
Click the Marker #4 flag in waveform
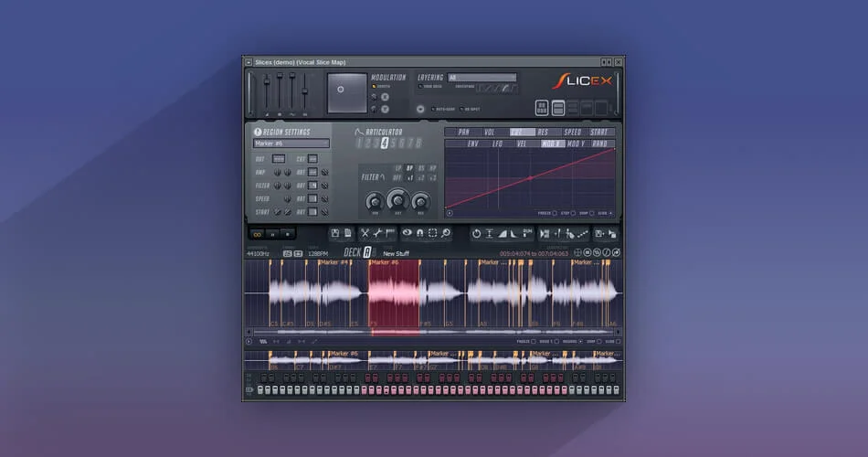(333, 262)
